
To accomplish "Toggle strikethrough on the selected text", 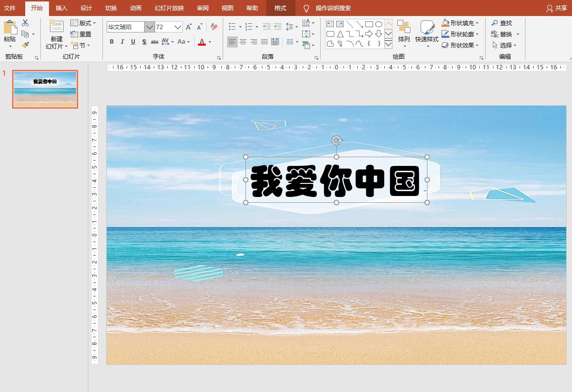I will (x=154, y=43).
